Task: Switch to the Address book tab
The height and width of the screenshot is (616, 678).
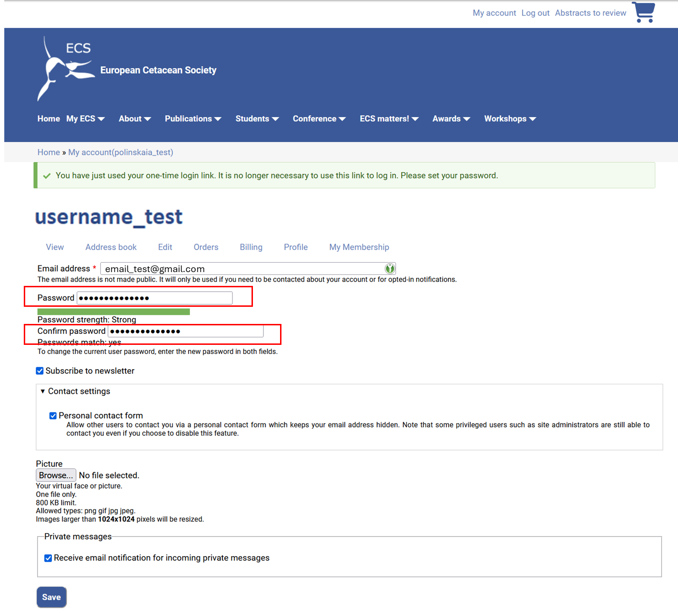Action: coord(111,247)
